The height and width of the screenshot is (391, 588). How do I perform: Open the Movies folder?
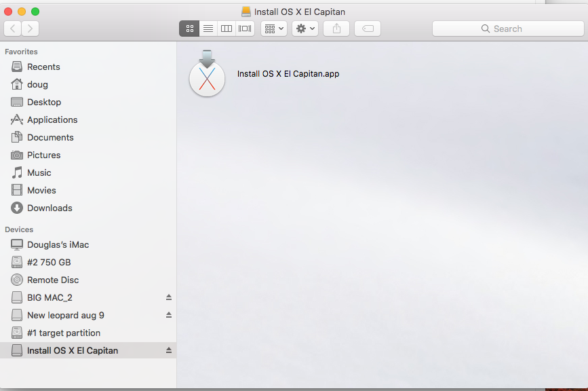point(88,190)
